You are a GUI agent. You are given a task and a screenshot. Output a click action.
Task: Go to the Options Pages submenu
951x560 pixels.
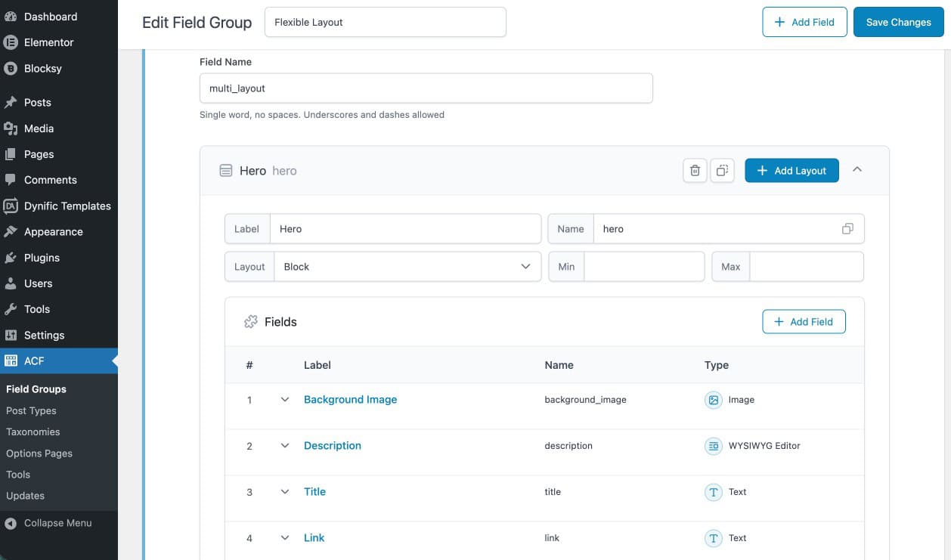pos(39,453)
